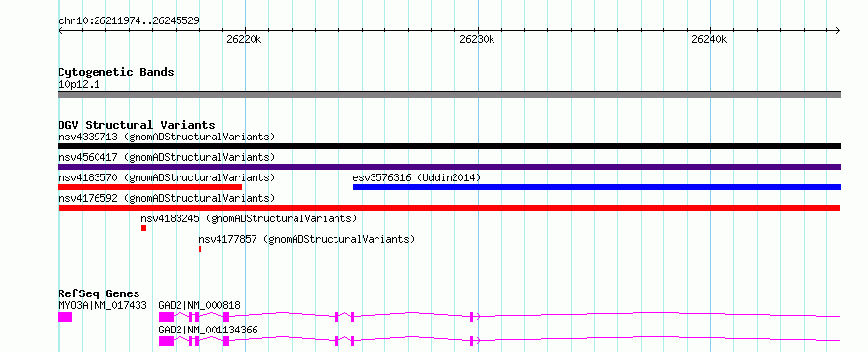Select the magenta MYO3A exon block
The height and width of the screenshot is (352, 868).
pos(64,317)
